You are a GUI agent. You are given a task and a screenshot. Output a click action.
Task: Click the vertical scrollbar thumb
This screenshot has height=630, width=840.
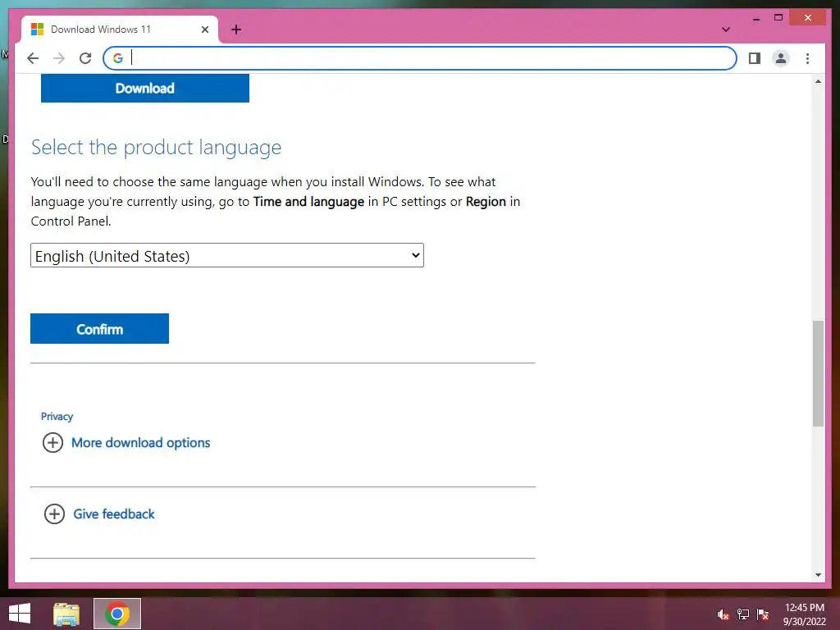pyautogui.click(x=818, y=373)
